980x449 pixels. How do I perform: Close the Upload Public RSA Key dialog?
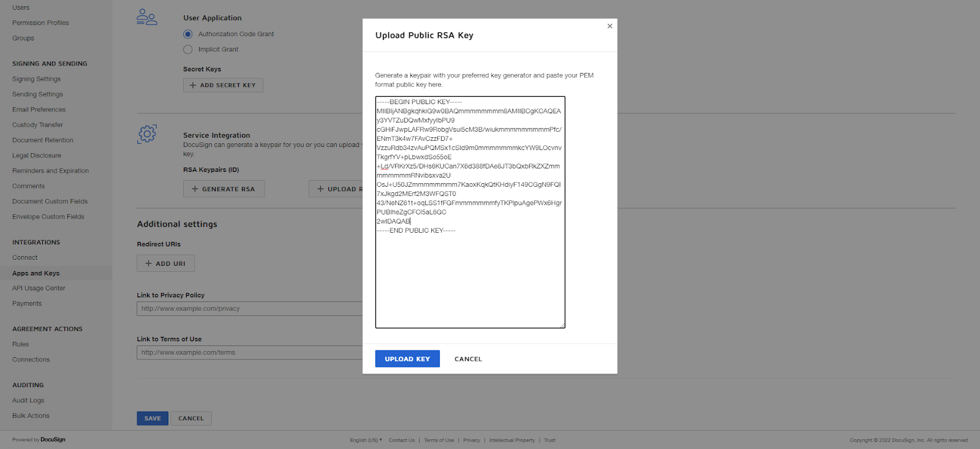[x=609, y=26]
